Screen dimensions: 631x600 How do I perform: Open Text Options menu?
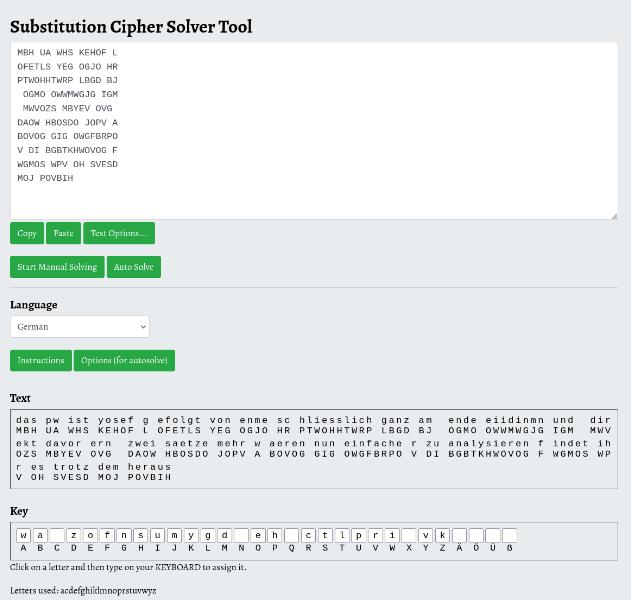118,233
